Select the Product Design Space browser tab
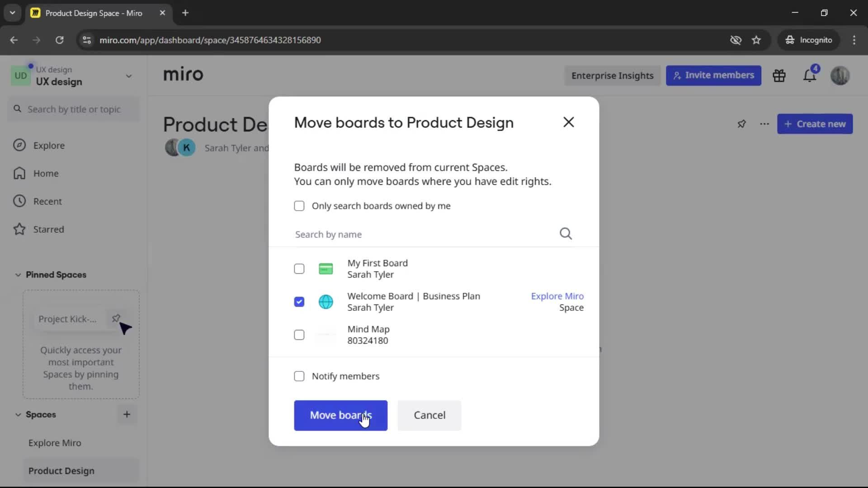The width and height of the screenshot is (868, 488). pyautogui.click(x=99, y=13)
